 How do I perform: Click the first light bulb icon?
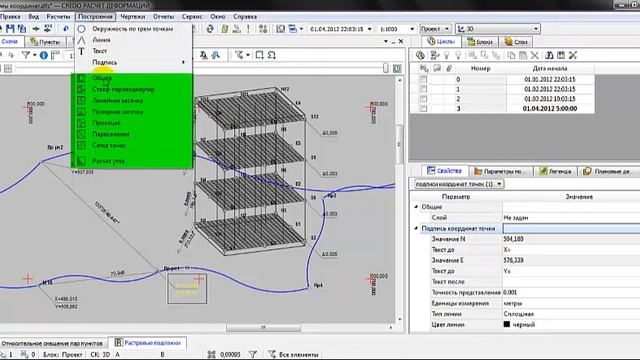447,55
